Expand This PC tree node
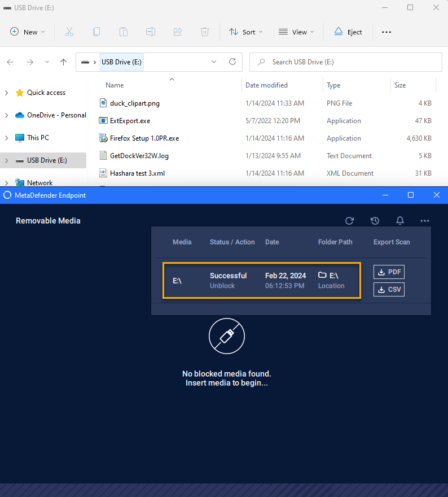This screenshot has width=448, height=497. tap(6, 138)
